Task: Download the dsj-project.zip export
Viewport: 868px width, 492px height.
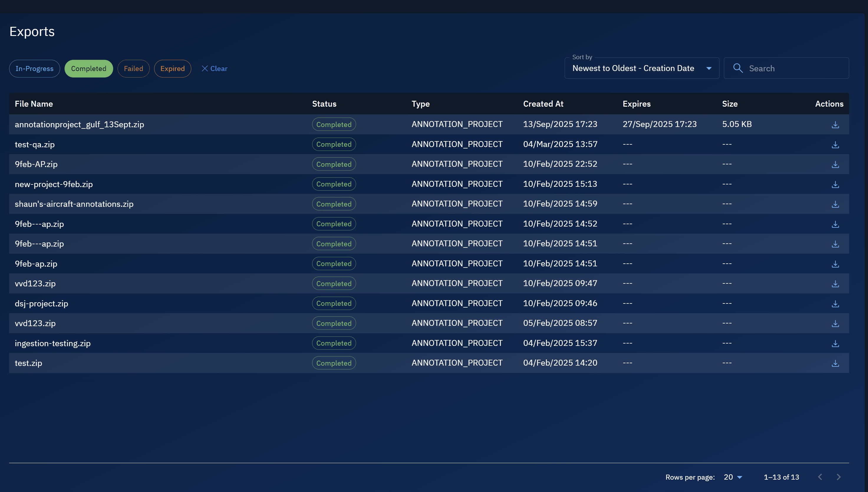Action: pyautogui.click(x=835, y=304)
